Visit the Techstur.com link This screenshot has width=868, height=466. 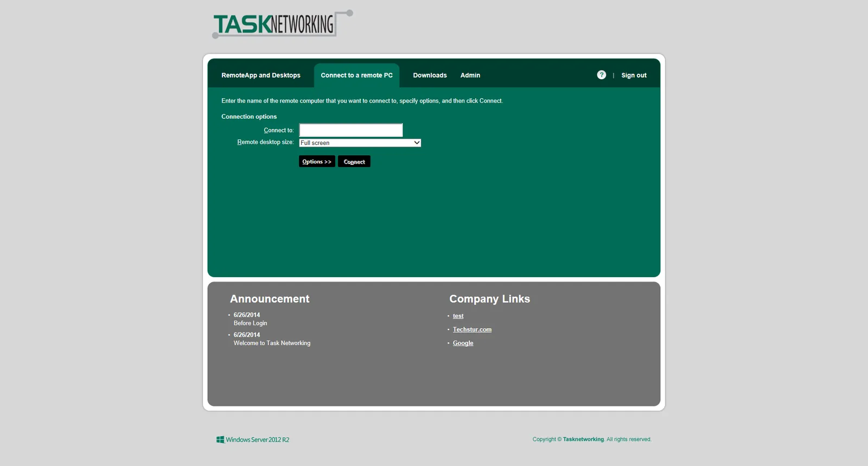pos(472,329)
